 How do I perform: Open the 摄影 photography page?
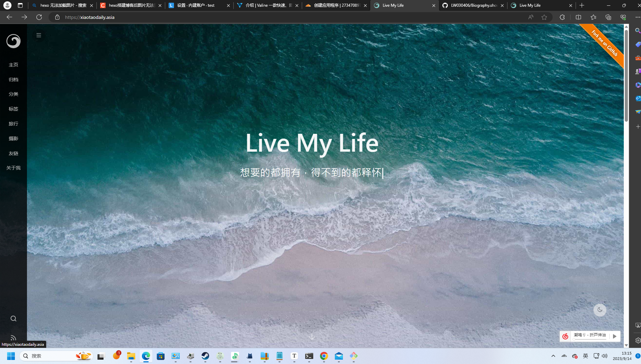tap(13, 139)
